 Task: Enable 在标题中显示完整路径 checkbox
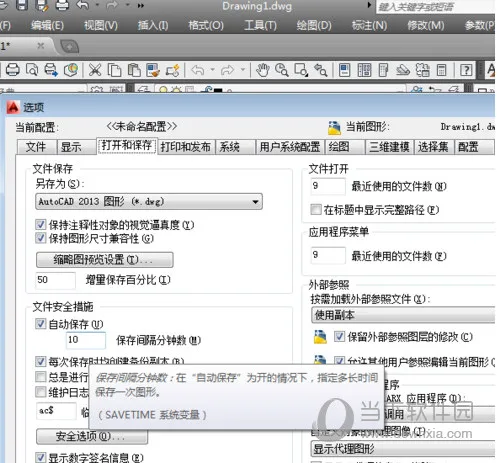316,210
